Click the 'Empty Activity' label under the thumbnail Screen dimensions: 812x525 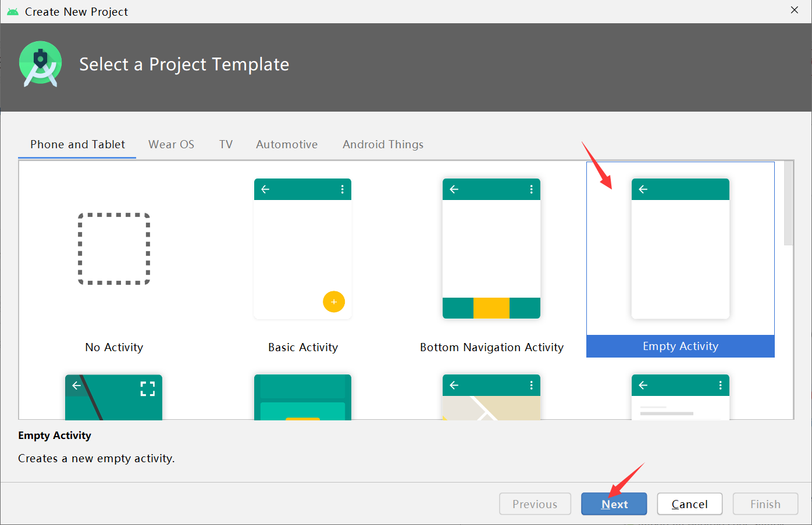681,346
